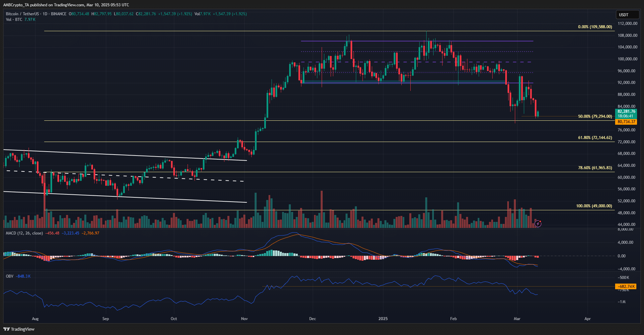Viewport: 644px width, 335px height.
Task: Click the Nov label on the time axis
Action: pyautogui.click(x=244, y=319)
